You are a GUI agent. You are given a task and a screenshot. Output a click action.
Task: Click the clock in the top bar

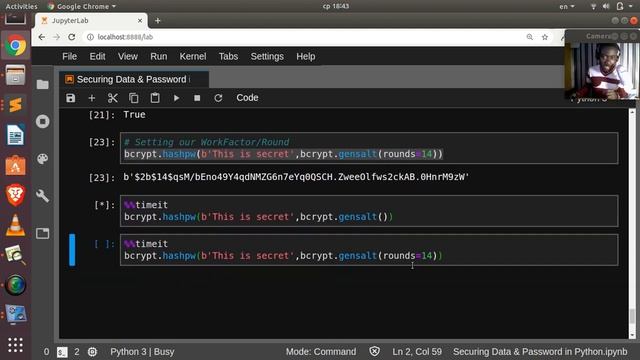pyautogui.click(x=336, y=6)
